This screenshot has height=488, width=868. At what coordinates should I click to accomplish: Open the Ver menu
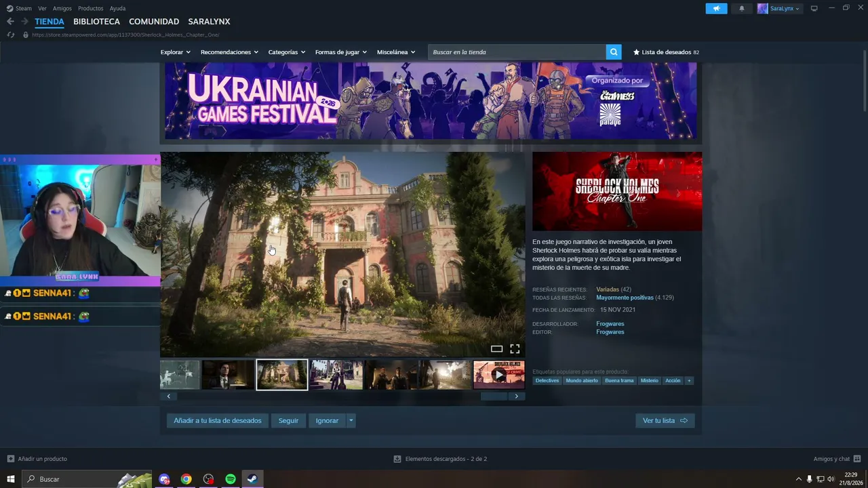(x=42, y=8)
